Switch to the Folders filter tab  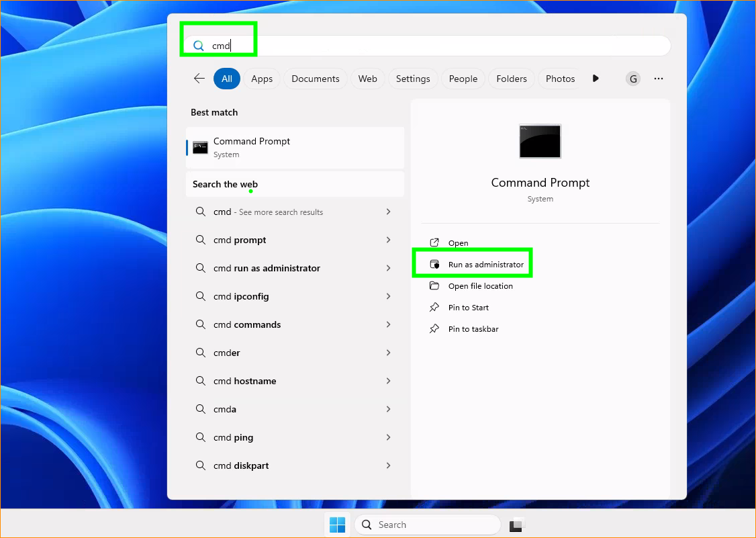512,79
